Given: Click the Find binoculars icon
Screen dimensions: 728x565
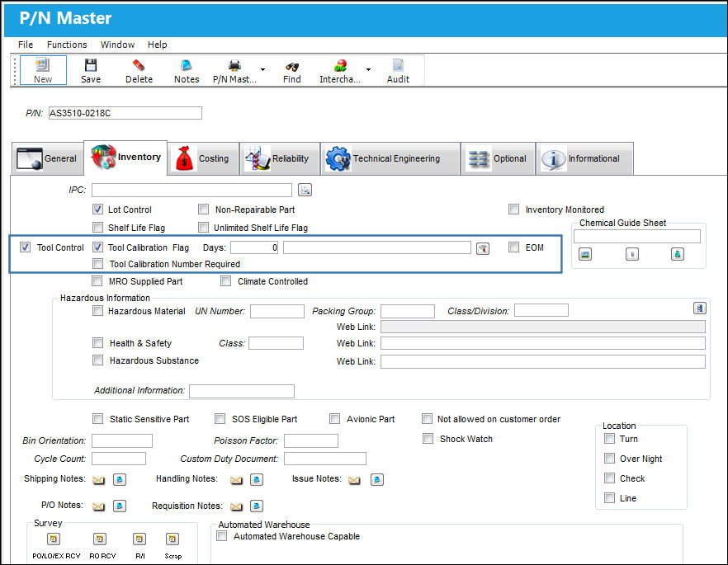Looking at the screenshot, I should coord(291,66).
